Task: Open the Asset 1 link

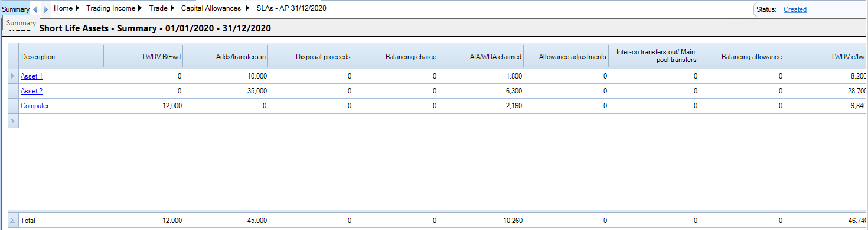Action: pos(31,76)
